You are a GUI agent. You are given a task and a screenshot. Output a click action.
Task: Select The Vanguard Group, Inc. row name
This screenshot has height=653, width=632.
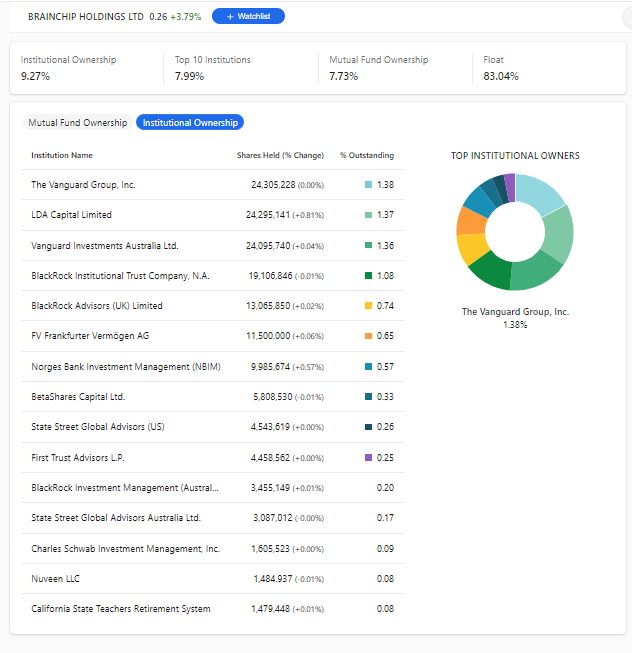pos(83,184)
